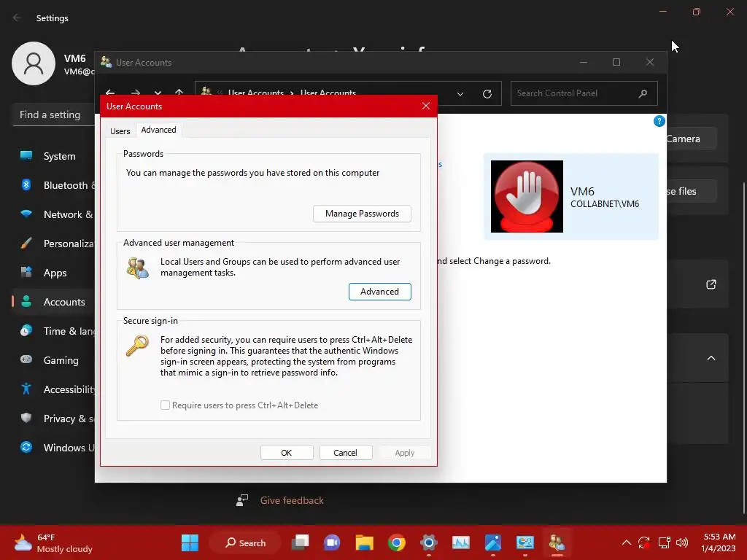The image size is (747, 560).
Task: Open the clock and date flyout
Action: 719,542
